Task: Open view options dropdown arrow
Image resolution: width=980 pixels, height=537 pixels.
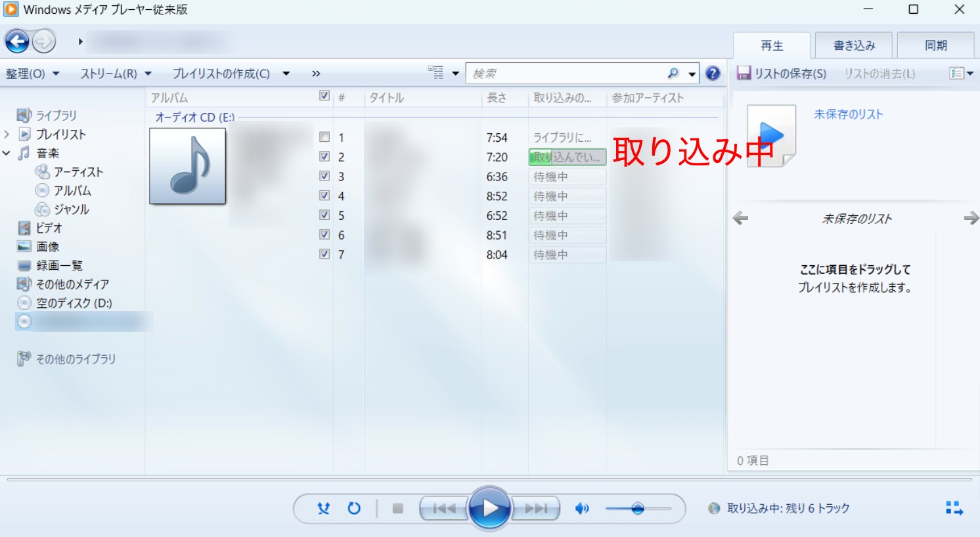Action: click(455, 74)
